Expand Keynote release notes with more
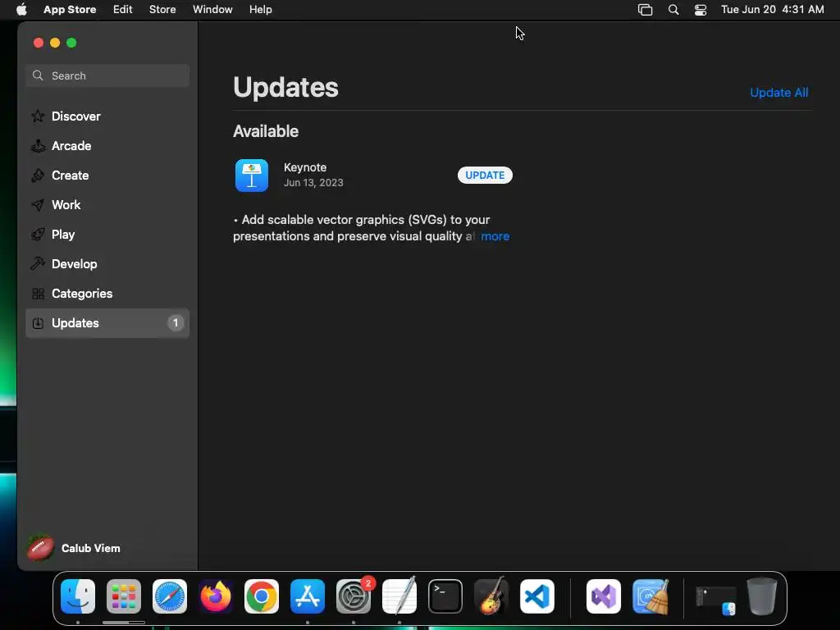 [x=495, y=236]
